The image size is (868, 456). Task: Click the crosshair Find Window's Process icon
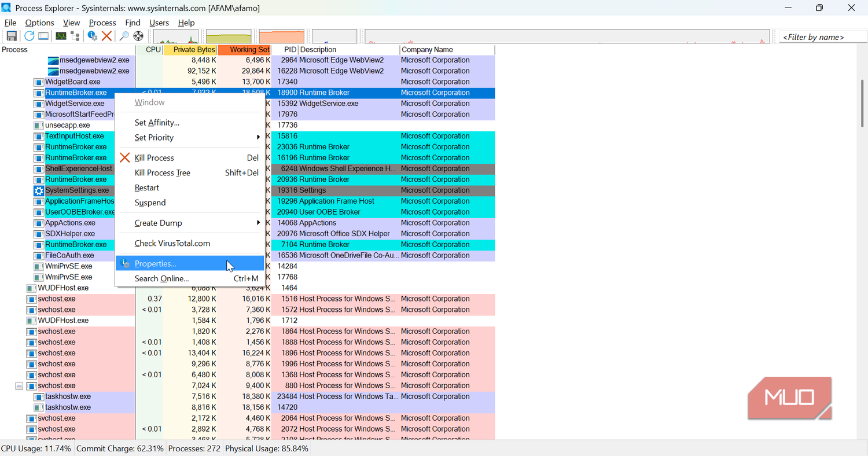click(x=138, y=36)
